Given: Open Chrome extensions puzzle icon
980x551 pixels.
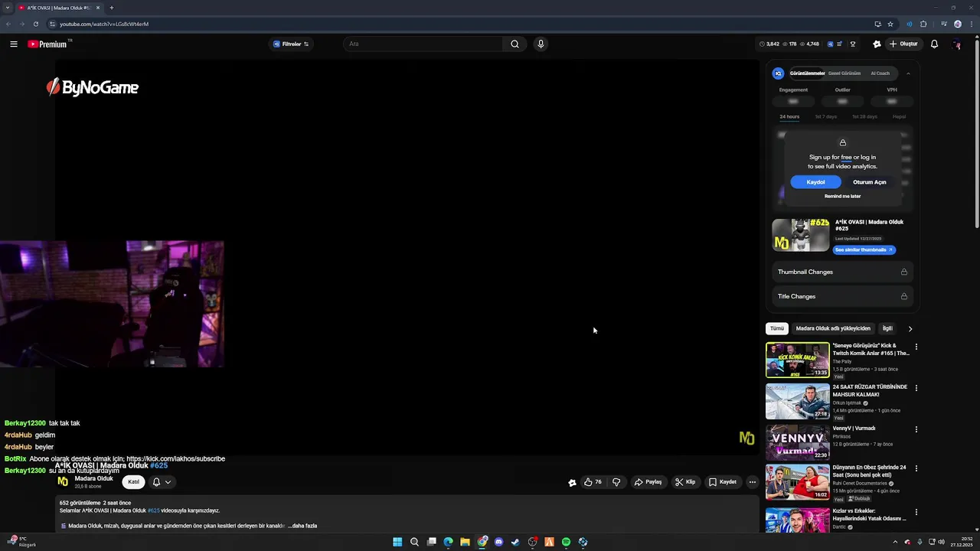Looking at the screenshot, I should click(x=923, y=24).
